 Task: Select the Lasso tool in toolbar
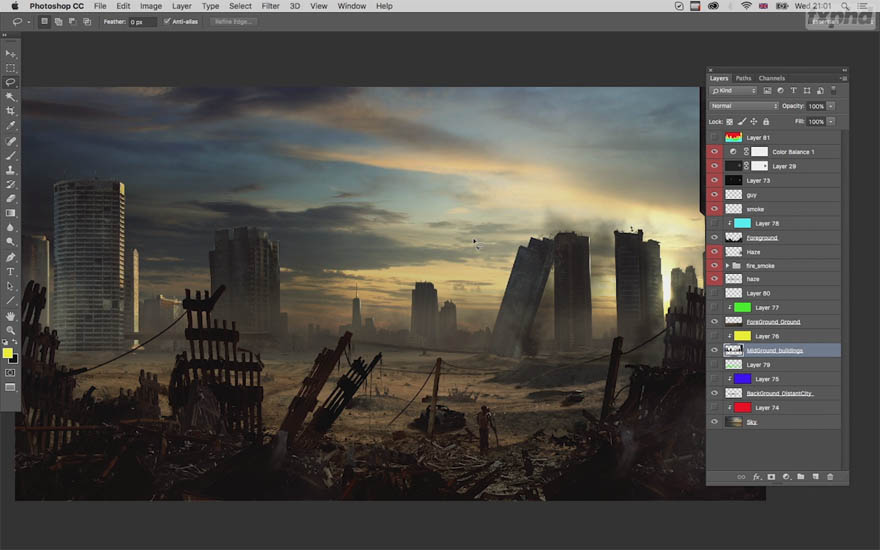coord(10,82)
